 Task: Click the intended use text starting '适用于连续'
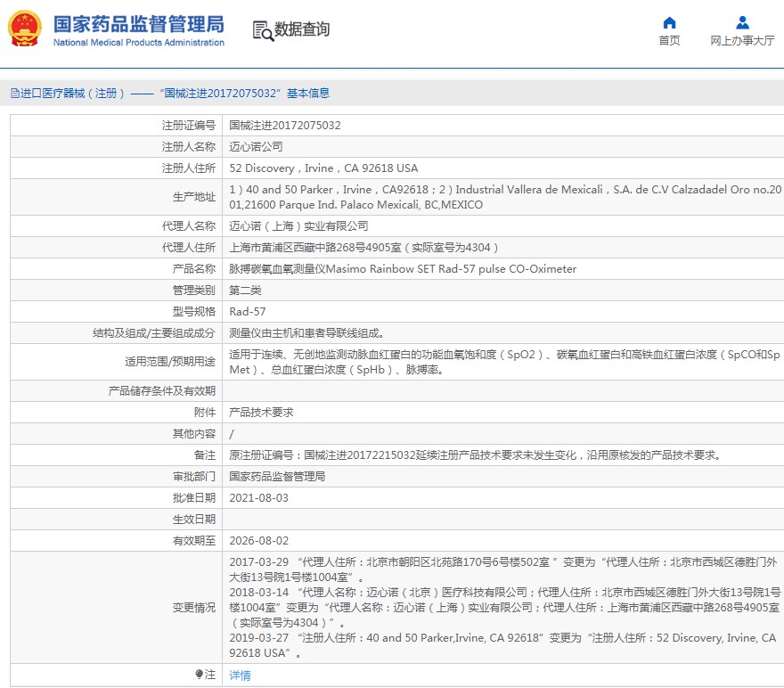(x=504, y=362)
